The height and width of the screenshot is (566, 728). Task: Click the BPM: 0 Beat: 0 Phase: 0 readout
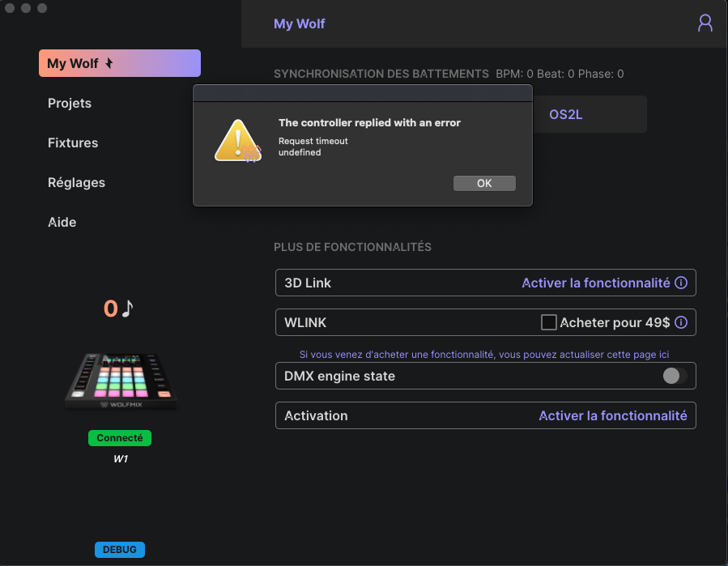(x=560, y=74)
